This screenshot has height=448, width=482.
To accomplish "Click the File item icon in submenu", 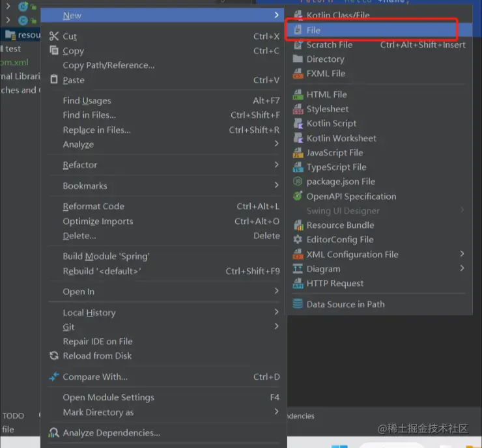I will coord(298,30).
